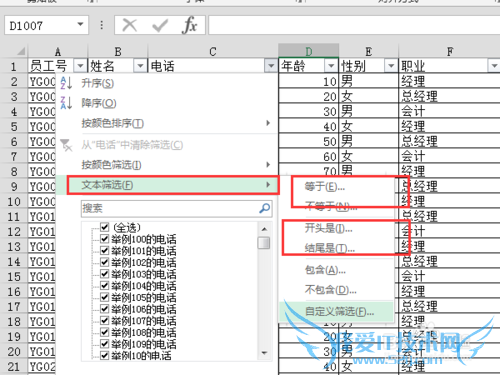Click the 会计 cell in row 4

coord(449,111)
